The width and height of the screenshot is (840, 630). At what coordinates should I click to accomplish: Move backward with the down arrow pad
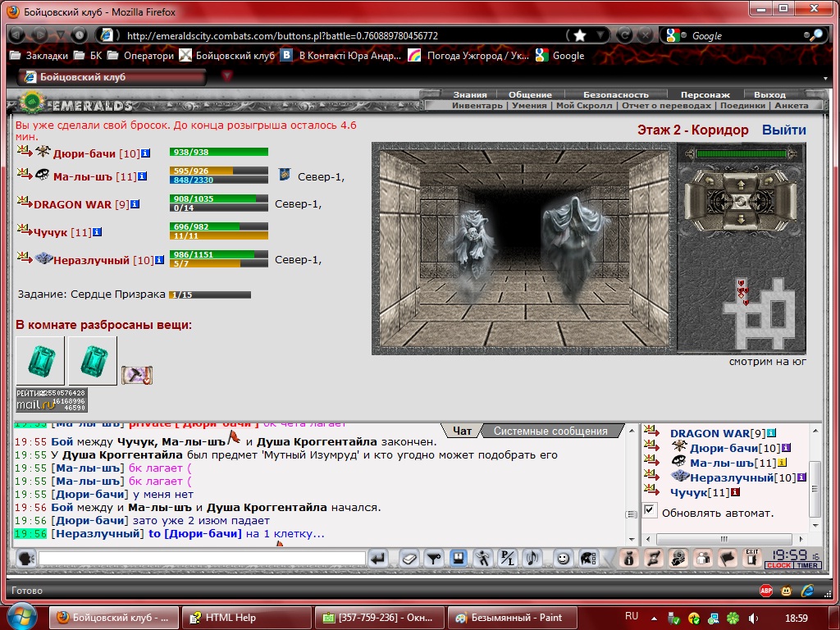coord(742,218)
